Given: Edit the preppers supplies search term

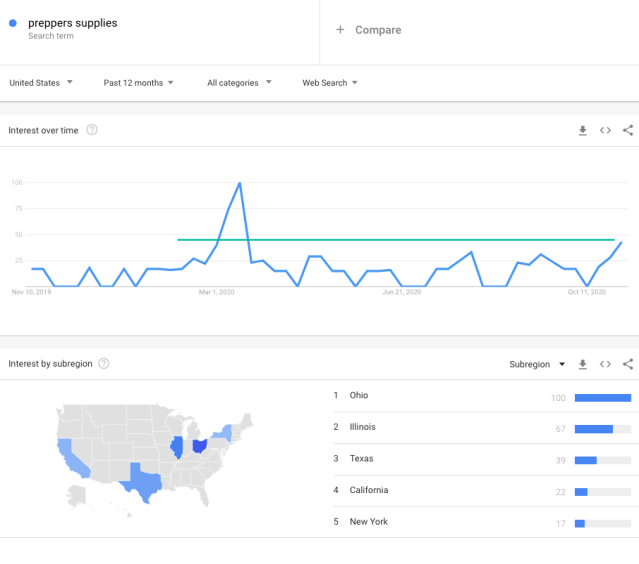Looking at the screenshot, I should pos(73,23).
